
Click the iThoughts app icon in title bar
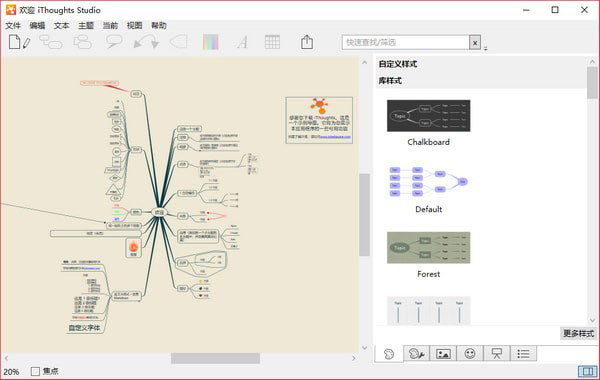coord(11,10)
